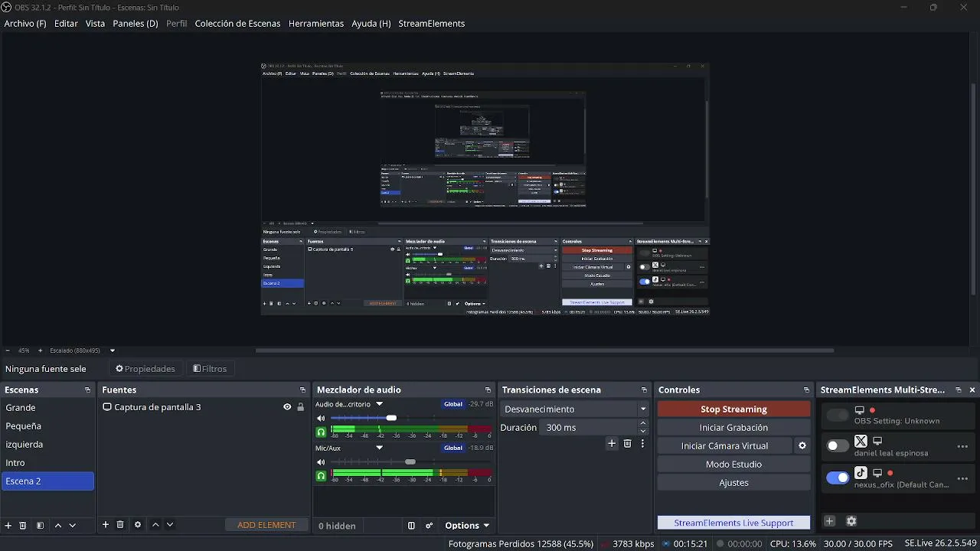The height and width of the screenshot is (551, 980).
Task: Toggle Global badge for Audio de escritorio
Action: (x=453, y=404)
